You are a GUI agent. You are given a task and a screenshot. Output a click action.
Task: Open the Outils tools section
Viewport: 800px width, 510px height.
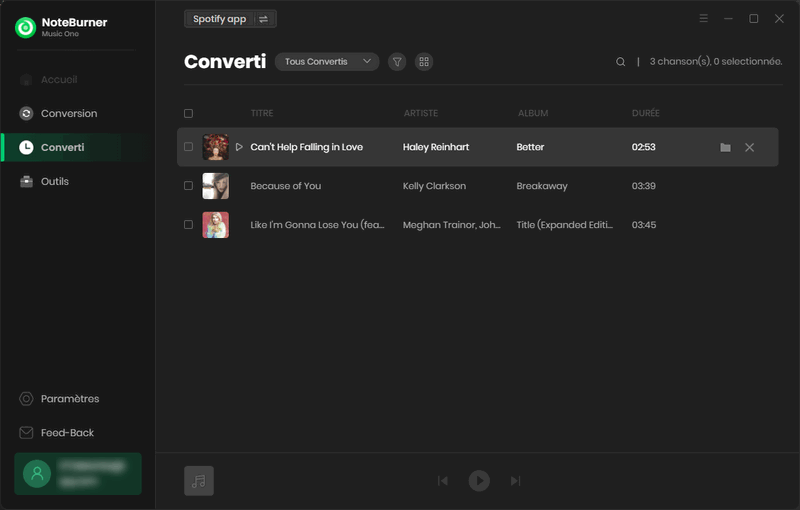click(x=55, y=182)
